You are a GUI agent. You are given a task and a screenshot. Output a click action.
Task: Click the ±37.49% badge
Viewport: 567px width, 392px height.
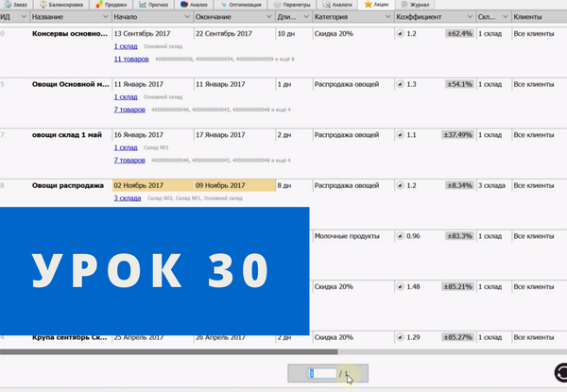457,135
